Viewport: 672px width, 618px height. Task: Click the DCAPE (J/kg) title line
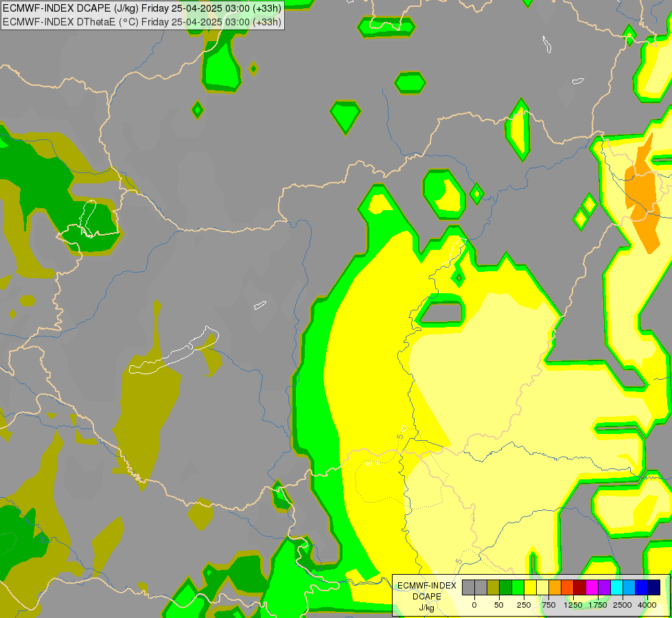[x=142, y=8]
